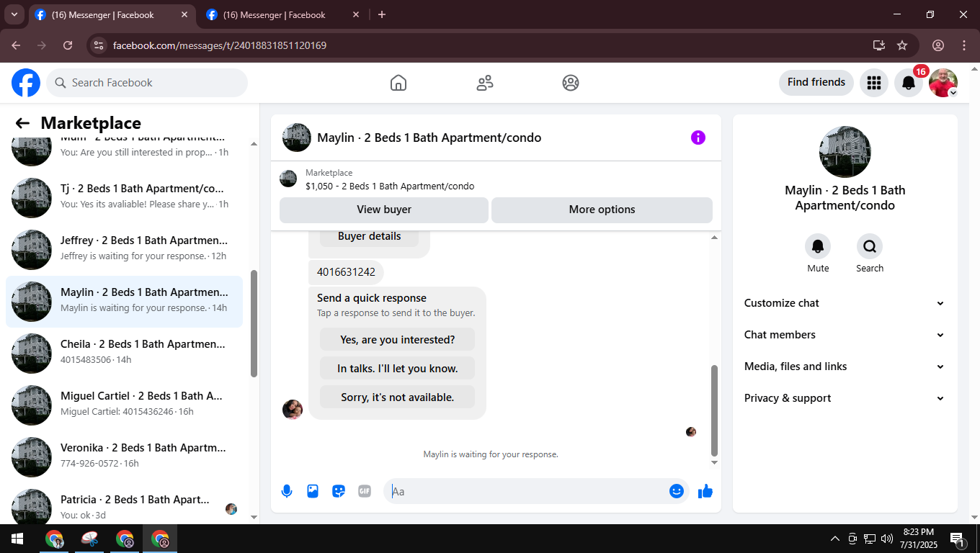Click Buyer details button
The width and height of the screenshot is (980, 553).
tap(369, 236)
